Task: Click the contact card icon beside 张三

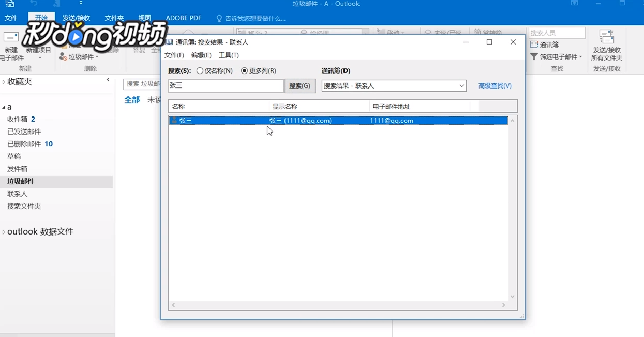Action: click(x=174, y=120)
